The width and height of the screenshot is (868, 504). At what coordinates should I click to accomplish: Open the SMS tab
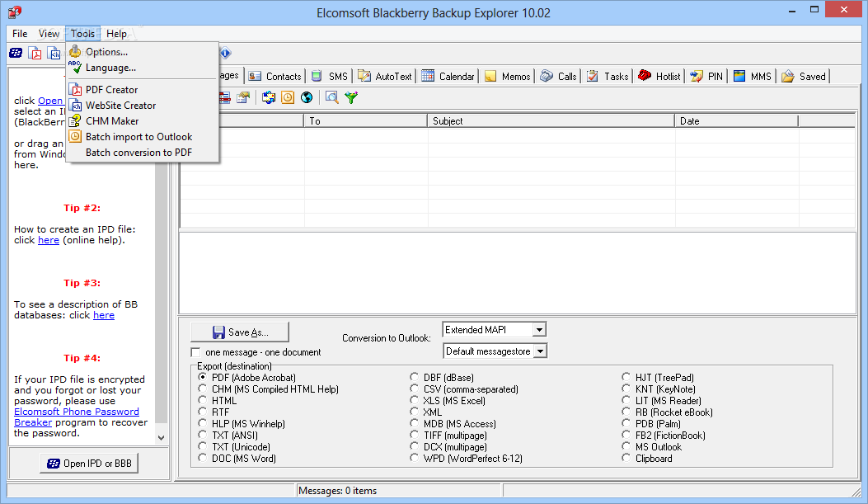coord(330,77)
